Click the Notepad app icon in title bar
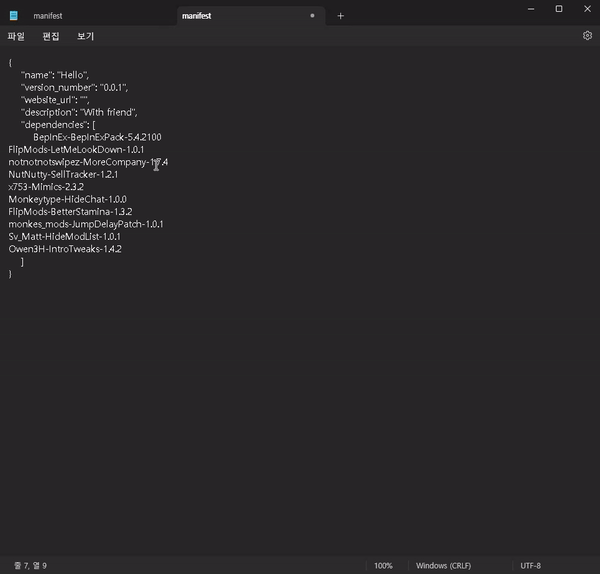Image resolution: width=600 pixels, height=574 pixels. coord(14,15)
